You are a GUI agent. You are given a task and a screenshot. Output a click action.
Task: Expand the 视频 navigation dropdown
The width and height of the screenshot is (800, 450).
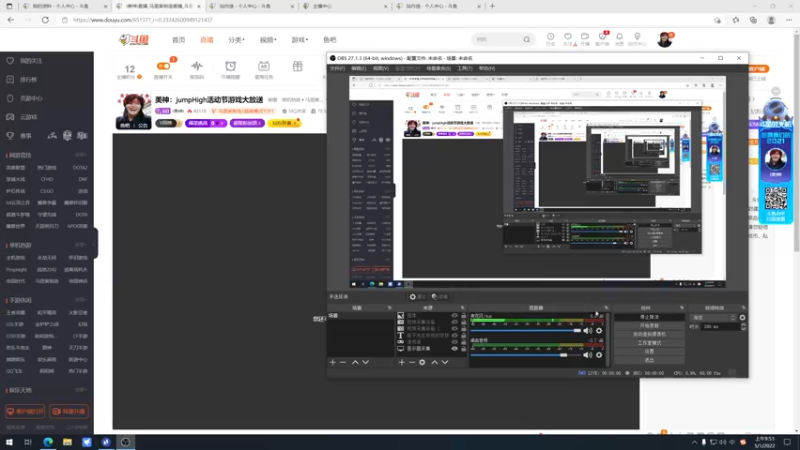pyautogui.click(x=268, y=40)
